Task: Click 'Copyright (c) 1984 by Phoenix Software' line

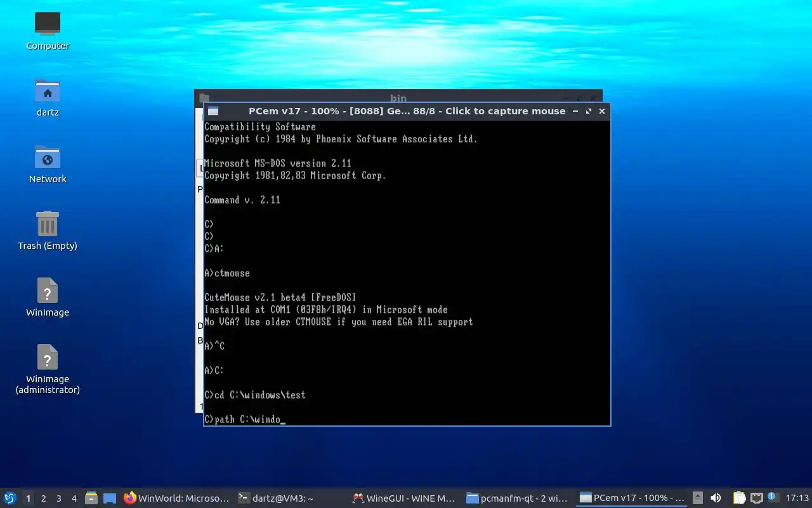Action: coord(341,139)
